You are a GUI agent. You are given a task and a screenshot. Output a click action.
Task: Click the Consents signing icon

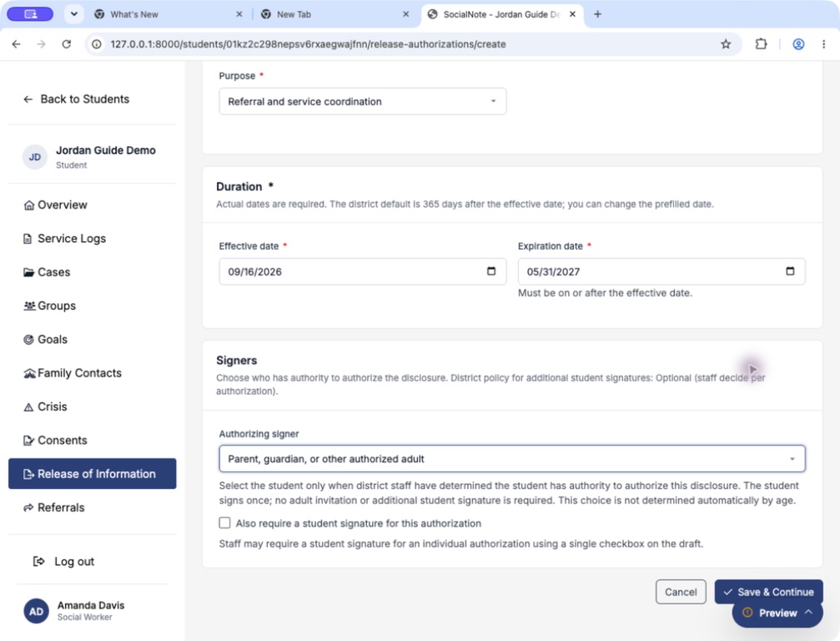29,441
